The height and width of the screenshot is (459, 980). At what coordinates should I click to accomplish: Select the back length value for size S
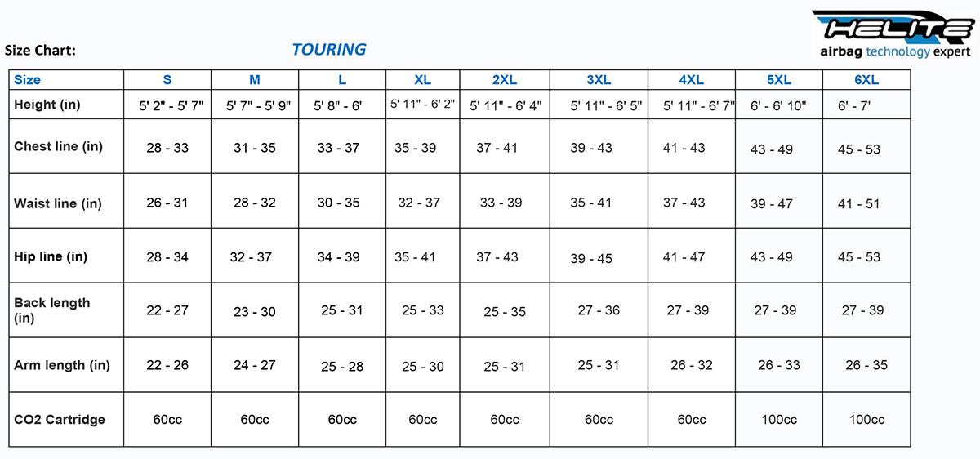coord(167,310)
